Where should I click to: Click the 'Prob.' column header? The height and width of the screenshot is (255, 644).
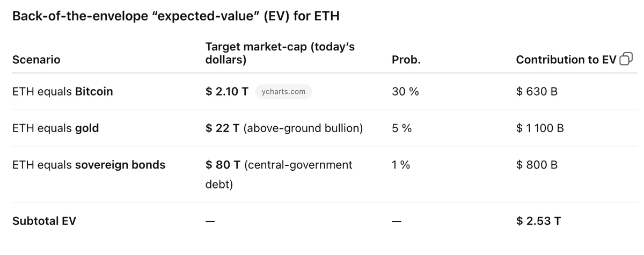406,60
